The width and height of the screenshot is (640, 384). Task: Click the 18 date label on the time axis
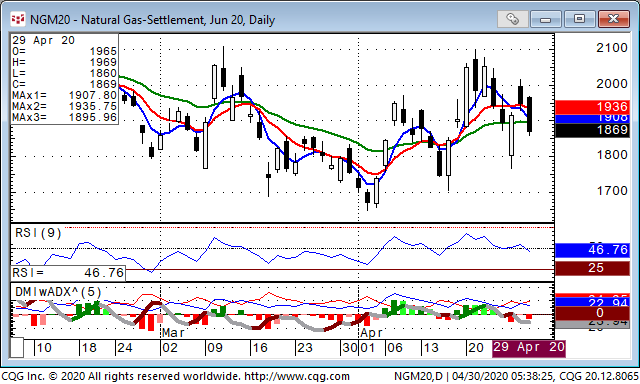click(x=89, y=348)
